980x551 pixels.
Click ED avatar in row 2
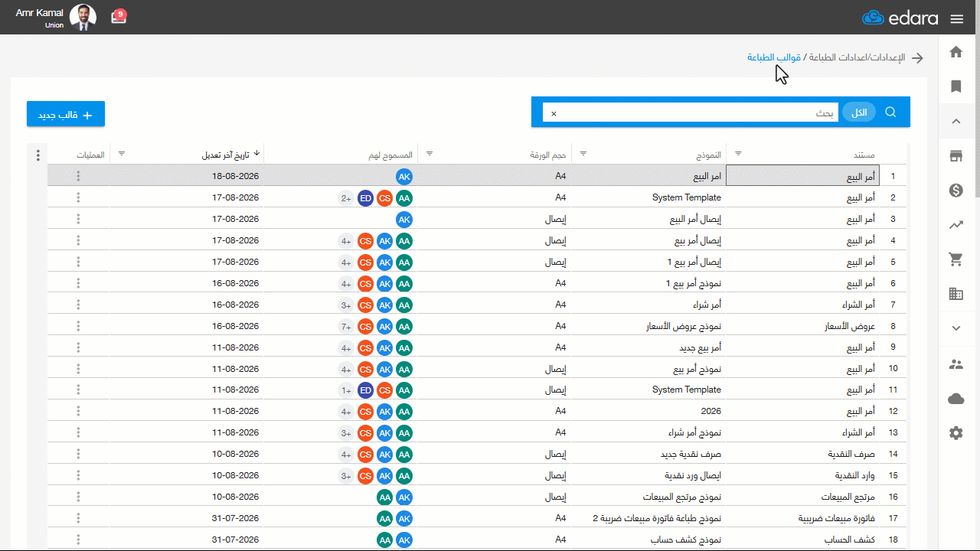pos(365,197)
